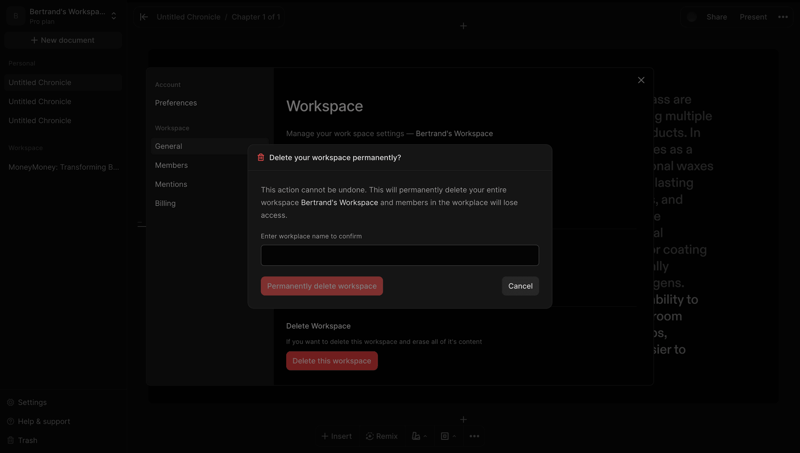This screenshot has width=800, height=453.
Task: Click Delete this workspace button
Action: click(x=332, y=361)
